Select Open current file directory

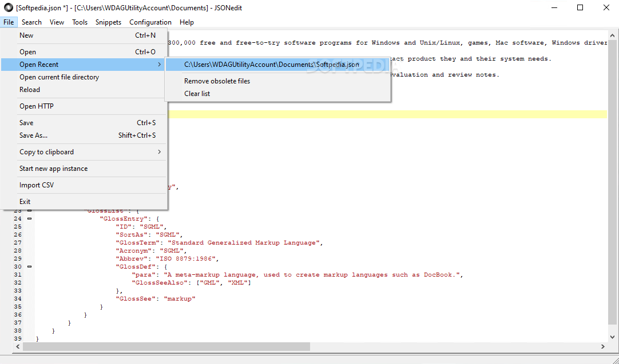pos(84,77)
